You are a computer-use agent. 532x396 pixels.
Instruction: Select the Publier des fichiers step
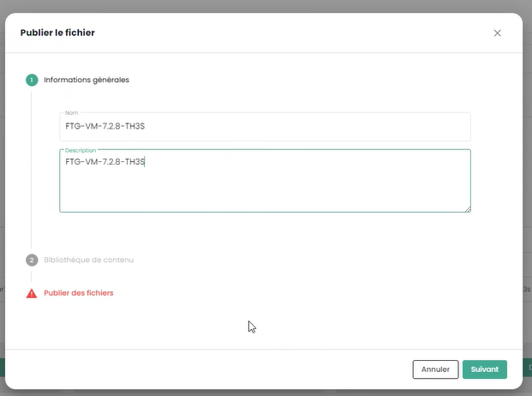tap(78, 293)
